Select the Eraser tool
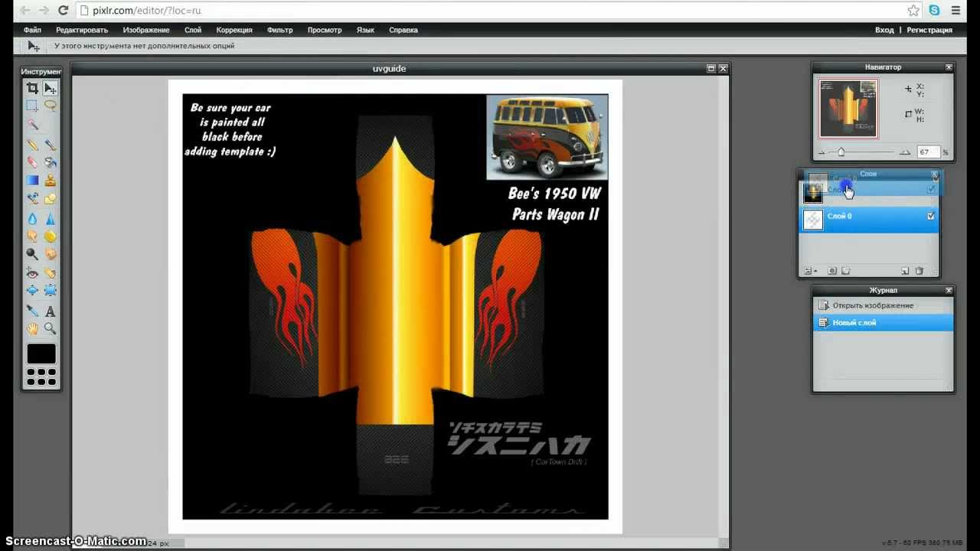Screen dimensions: 980x551 (32, 162)
